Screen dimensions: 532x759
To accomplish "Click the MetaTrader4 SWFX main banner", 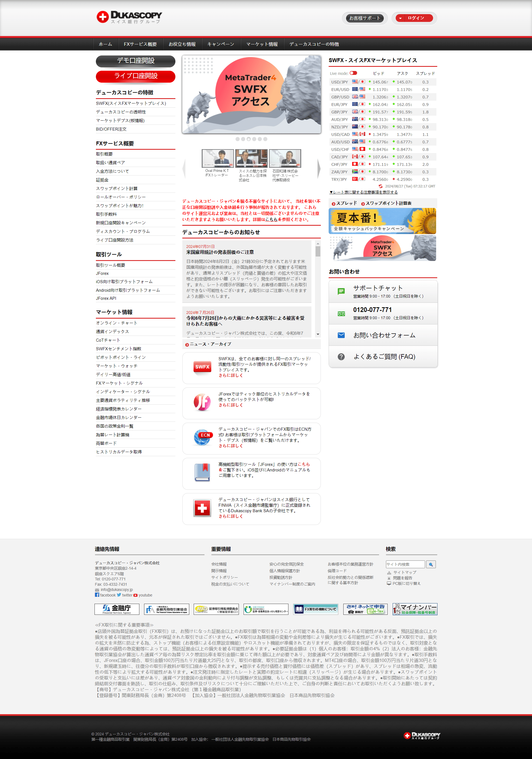I will tap(252, 95).
